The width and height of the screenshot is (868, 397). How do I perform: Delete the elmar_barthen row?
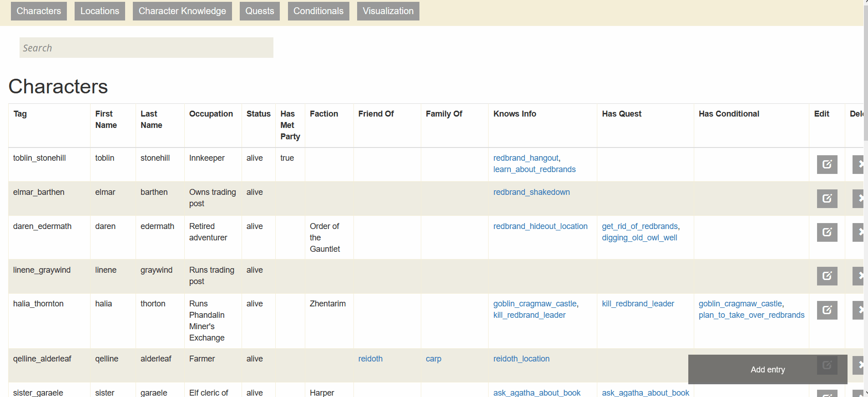(x=858, y=198)
